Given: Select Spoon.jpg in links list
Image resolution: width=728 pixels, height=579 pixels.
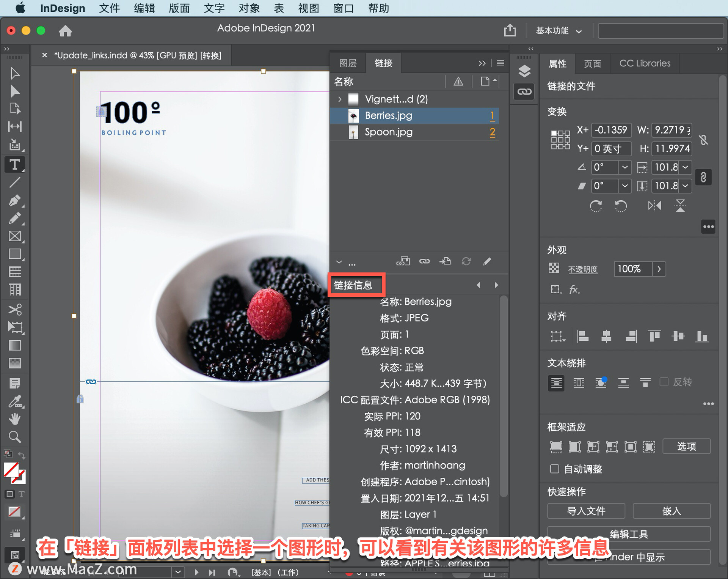Looking at the screenshot, I should pyautogui.click(x=388, y=132).
